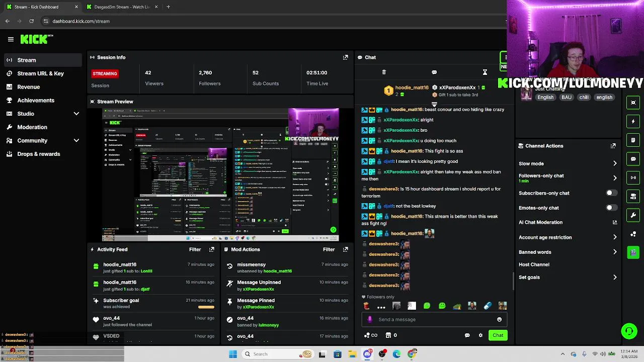Open Banned words options arrow

(615, 252)
